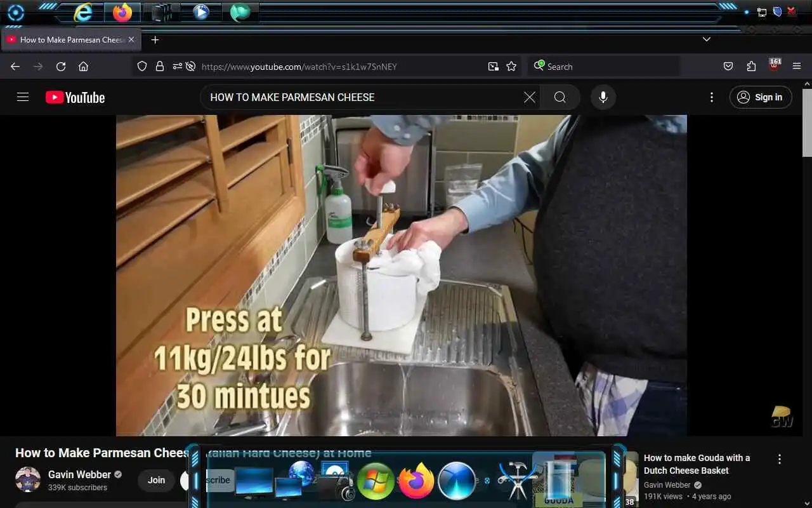Open the YouTube guide hamburger menu
The width and height of the screenshot is (812, 508).
point(23,97)
